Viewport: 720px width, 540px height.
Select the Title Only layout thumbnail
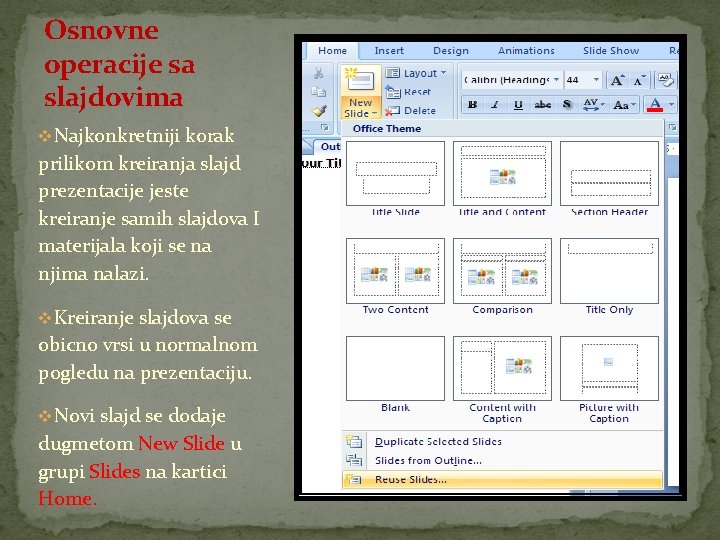point(609,271)
